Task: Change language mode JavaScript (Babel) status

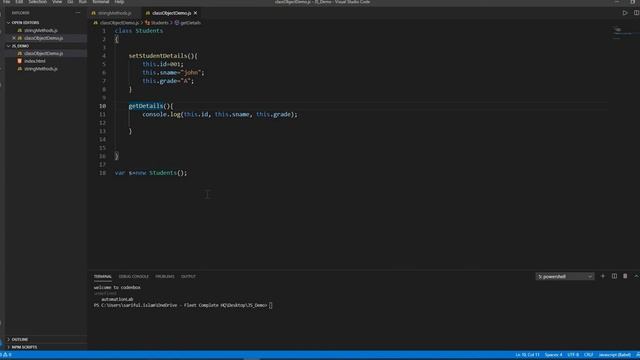Action: click(x=614, y=355)
